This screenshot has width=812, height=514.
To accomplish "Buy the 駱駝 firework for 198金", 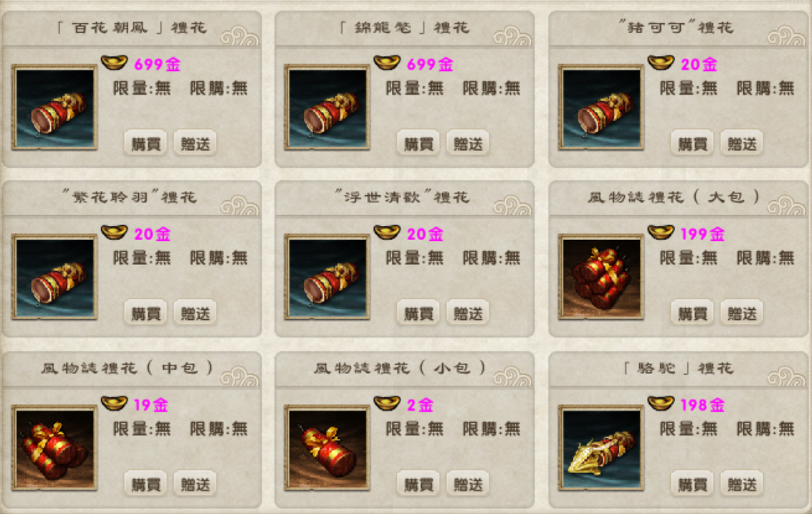I will 692,484.
